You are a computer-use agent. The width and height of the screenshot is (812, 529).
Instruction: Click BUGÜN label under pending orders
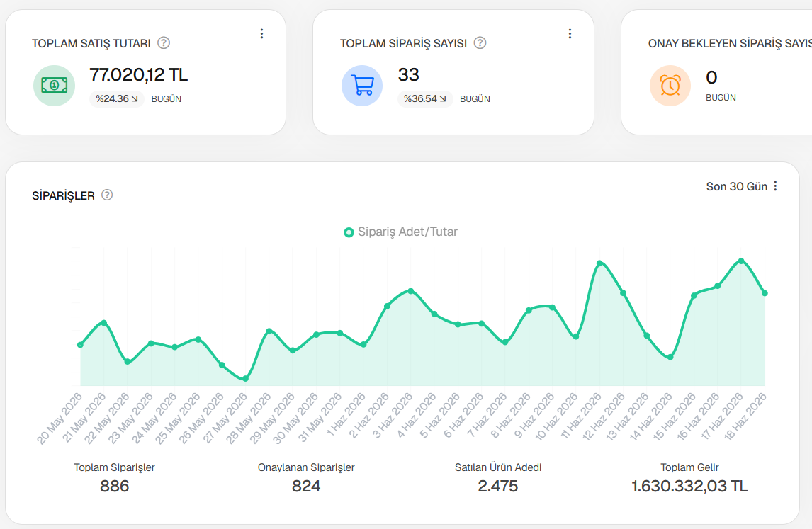tap(721, 97)
